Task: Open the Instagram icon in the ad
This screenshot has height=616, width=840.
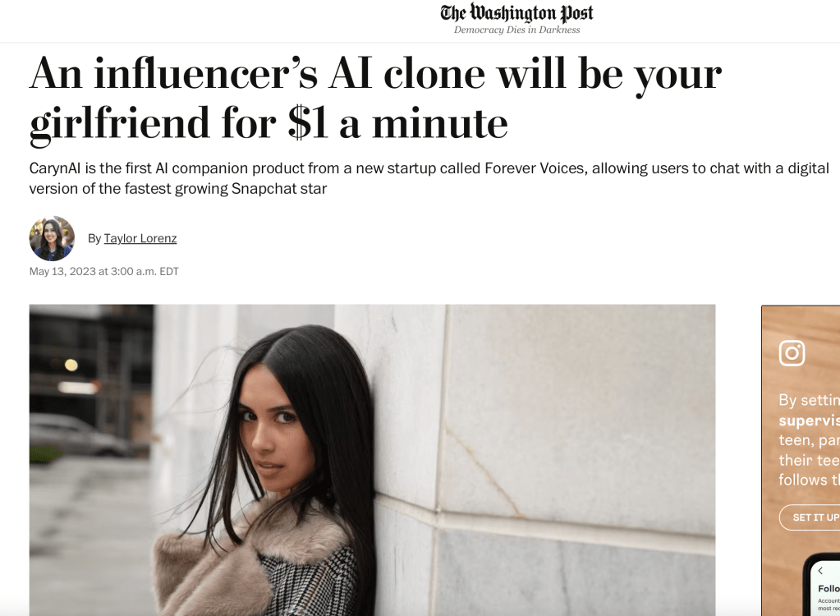Action: point(792,353)
